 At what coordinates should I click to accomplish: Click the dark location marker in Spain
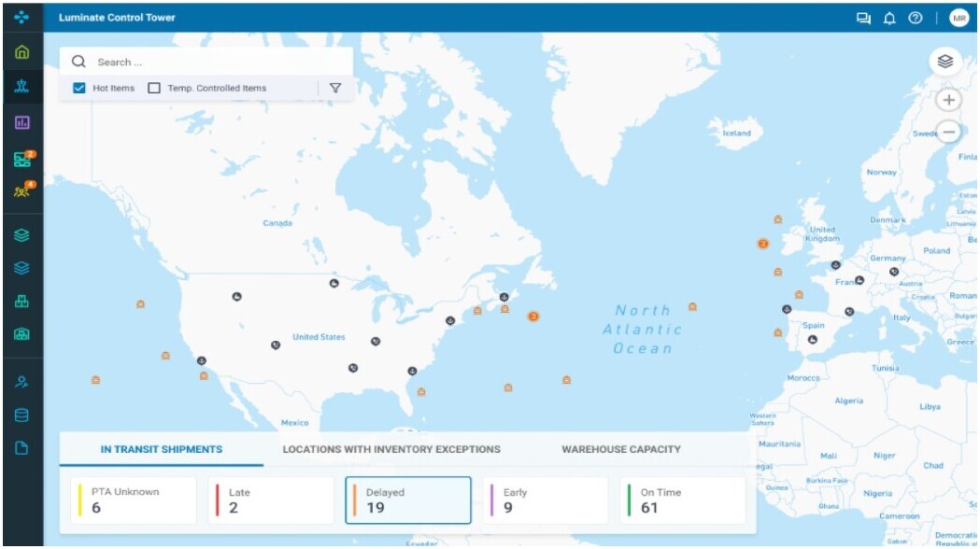click(x=813, y=340)
